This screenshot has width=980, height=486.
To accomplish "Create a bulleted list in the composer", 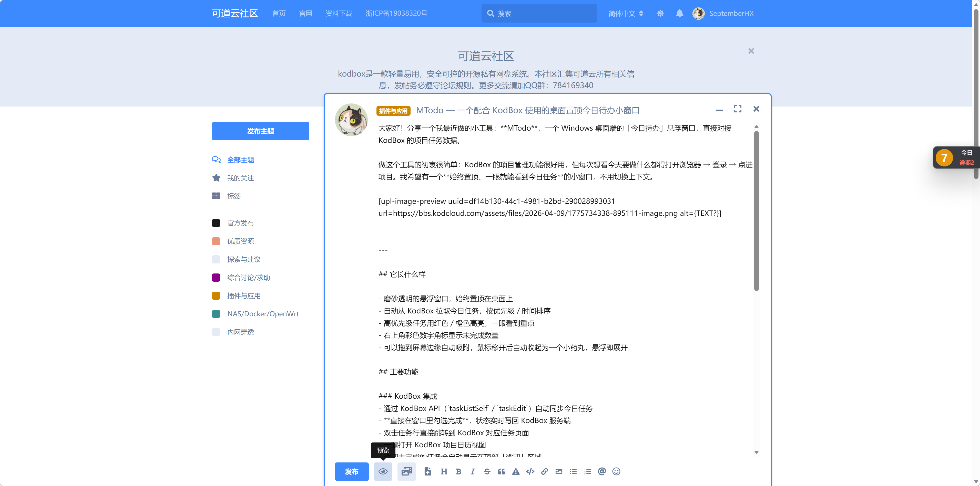I will 573,472.
